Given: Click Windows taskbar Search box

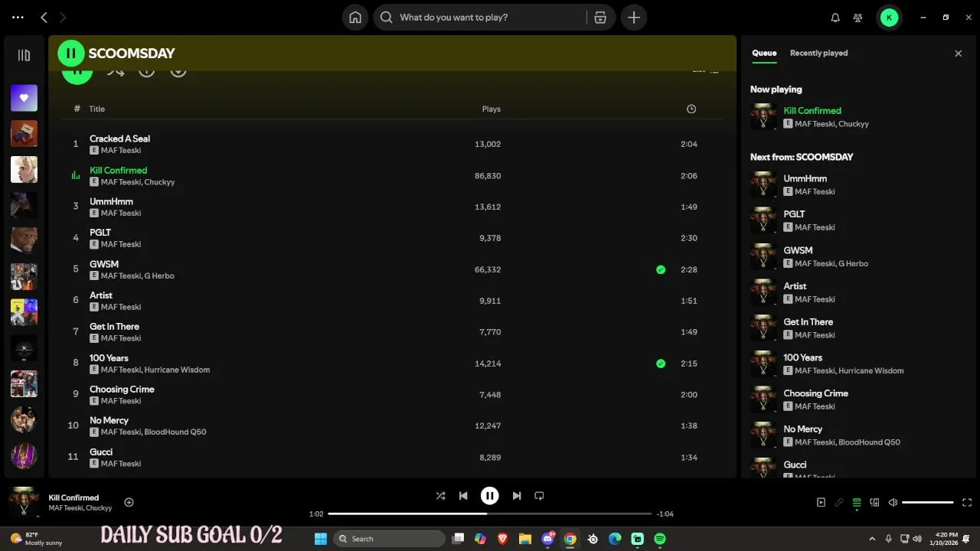Looking at the screenshot, I should [390, 539].
